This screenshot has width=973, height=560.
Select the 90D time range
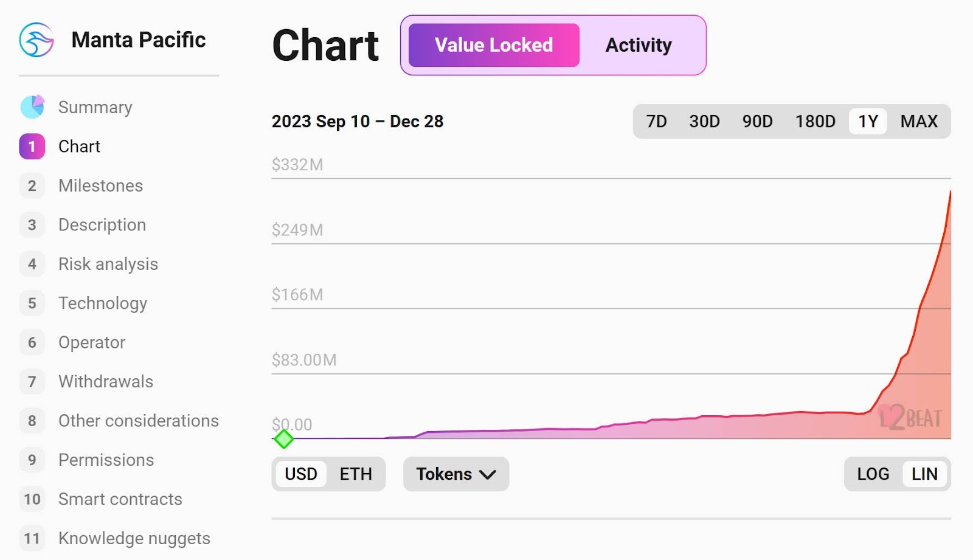(x=757, y=121)
